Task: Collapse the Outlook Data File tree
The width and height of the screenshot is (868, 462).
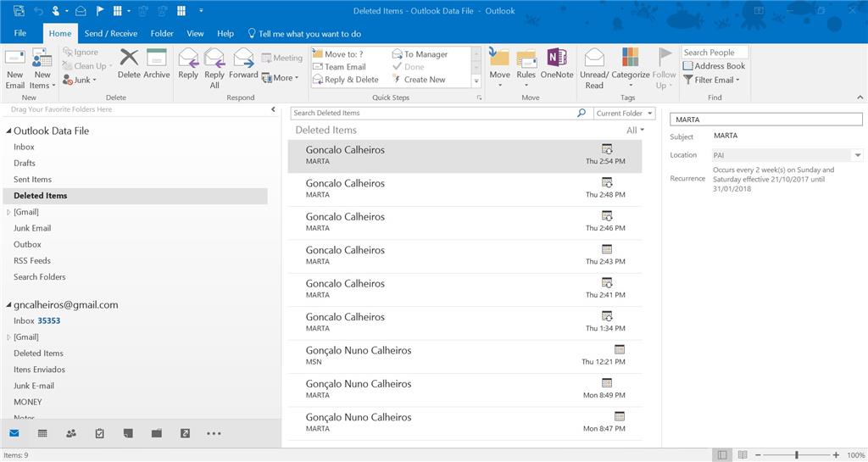Action: click(8, 131)
